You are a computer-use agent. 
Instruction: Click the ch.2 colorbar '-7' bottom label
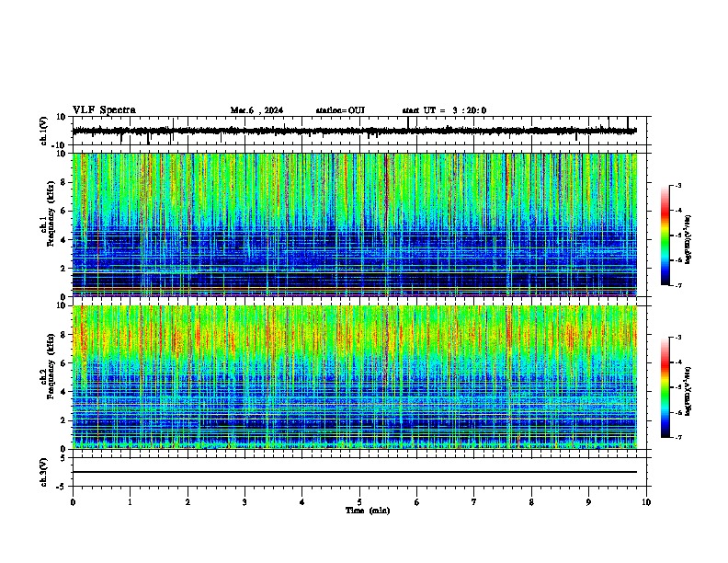pos(677,437)
